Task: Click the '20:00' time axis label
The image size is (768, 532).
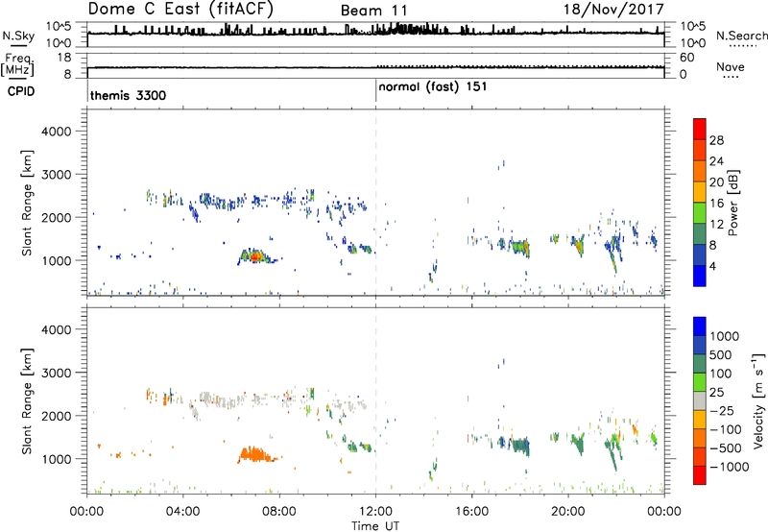Action: 568,512
